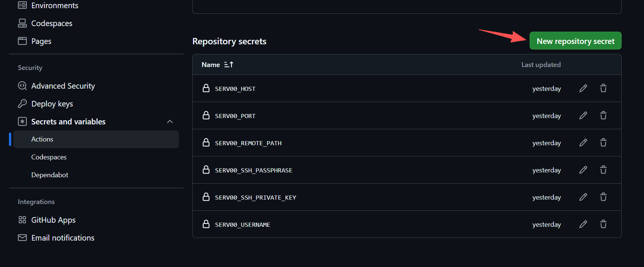Open the Actions secrets section
Image resolution: width=644 pixels, height=267 pixels.
pos(42,139)
